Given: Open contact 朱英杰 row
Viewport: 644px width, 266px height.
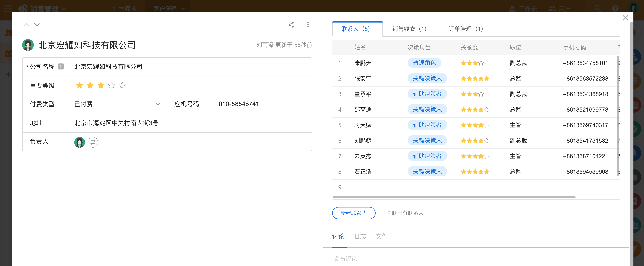Looking at the screenshot, I should pyautogui.click(x=476, y=156).
